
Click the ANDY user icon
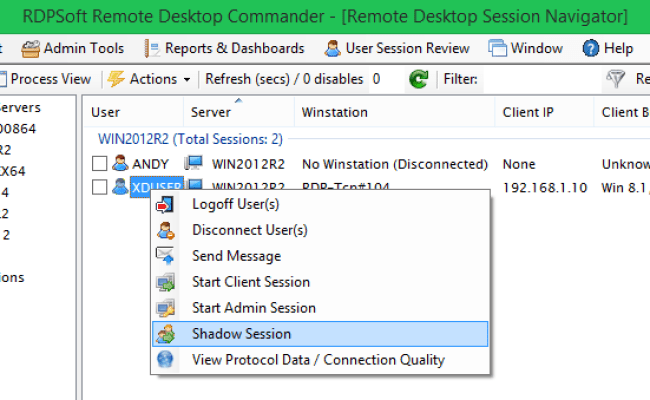point(120,163)
